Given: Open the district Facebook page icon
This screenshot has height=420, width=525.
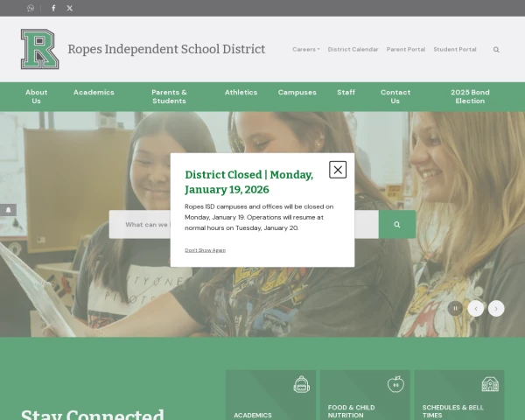Looking at the screenshot, I should [x=53, y=8].
